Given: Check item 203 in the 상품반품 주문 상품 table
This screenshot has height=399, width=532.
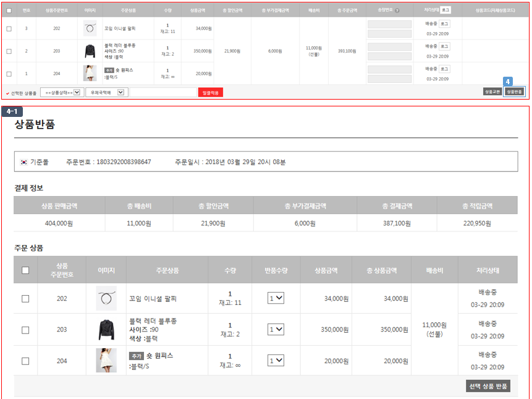Looking at the screenshot, I should click(x=25, y=330).
